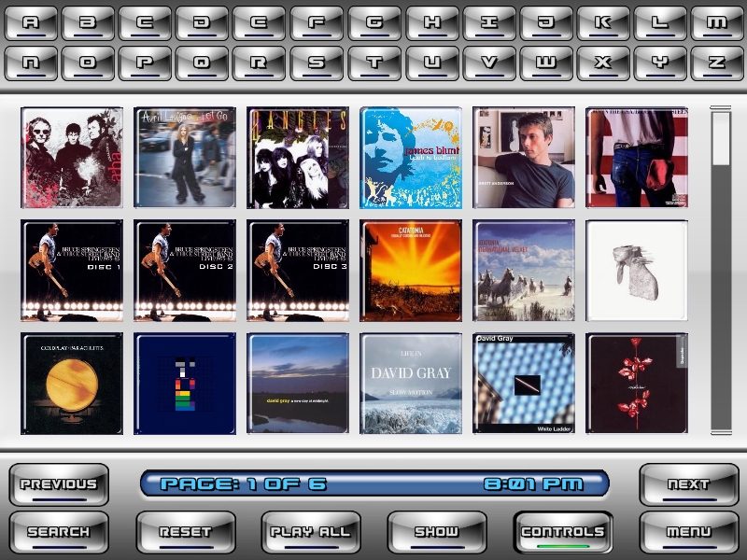The height and width of the screenshot is (560, 747).
Task: Select David Gray New Day at Midnight
Action: coord(298,384)
